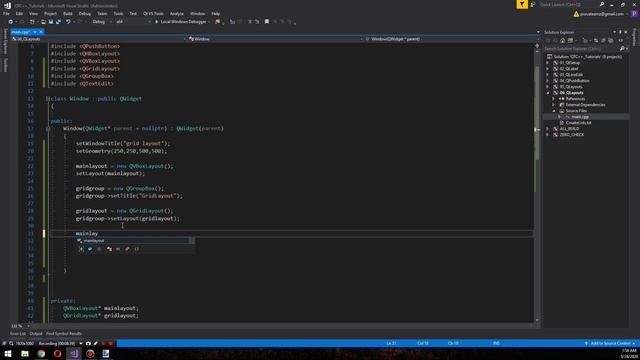Open the Output tab
Viewport: 640px width, 360px height.
point(36,334)
